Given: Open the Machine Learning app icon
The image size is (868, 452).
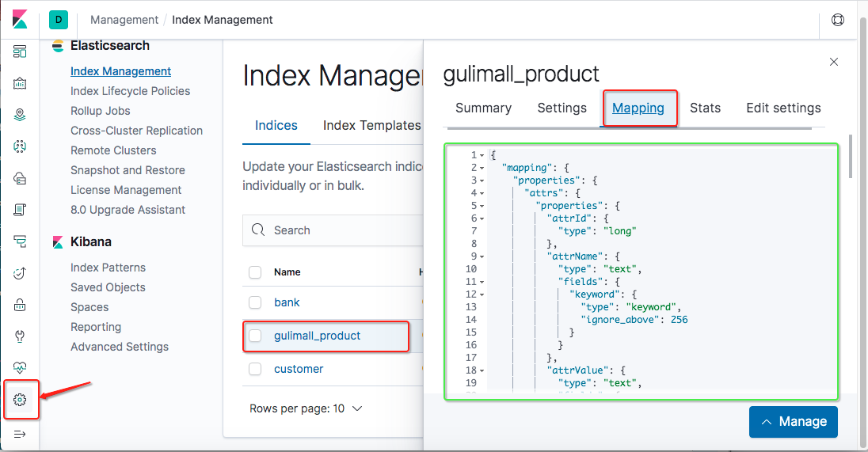Looking at the screenshot, I should [x=20, y=146].
